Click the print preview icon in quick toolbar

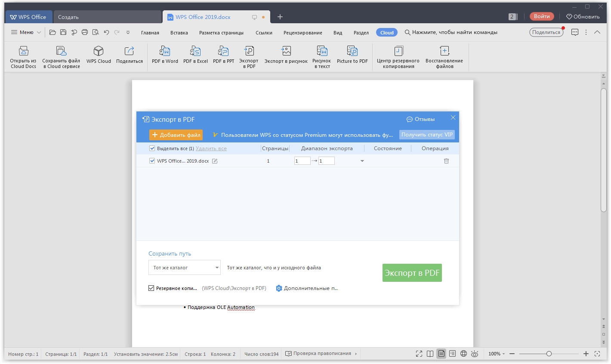click(x=96, y=32)
